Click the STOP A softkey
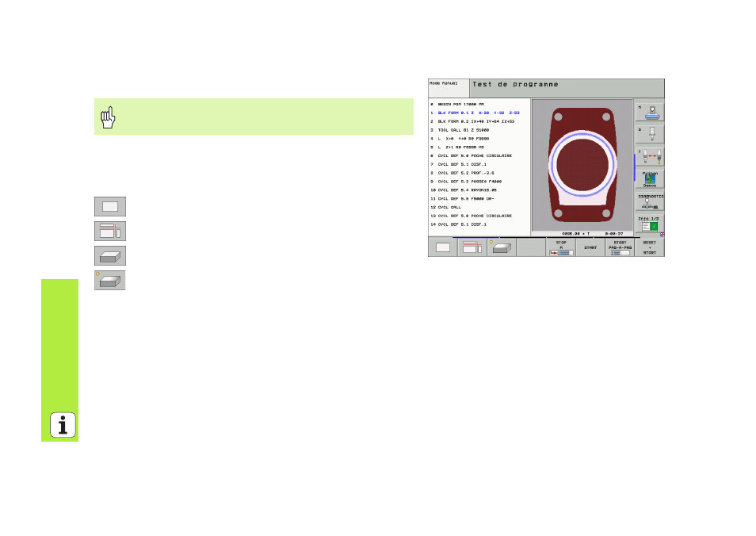The image size is (756, 536). (561, 247)
